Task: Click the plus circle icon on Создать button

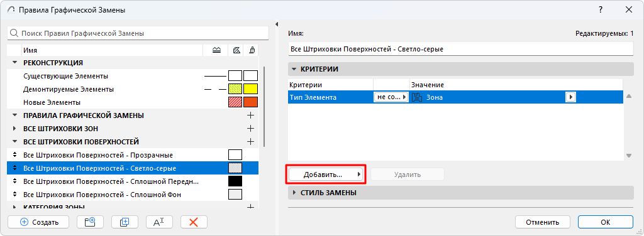Action: tap(25, 222)
